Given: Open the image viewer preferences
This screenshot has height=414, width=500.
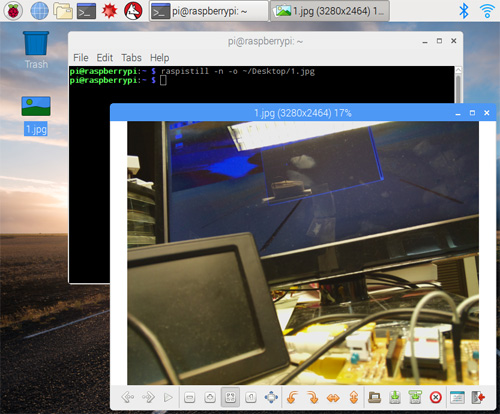Looking at the screenshot, I should click(457, 397).
